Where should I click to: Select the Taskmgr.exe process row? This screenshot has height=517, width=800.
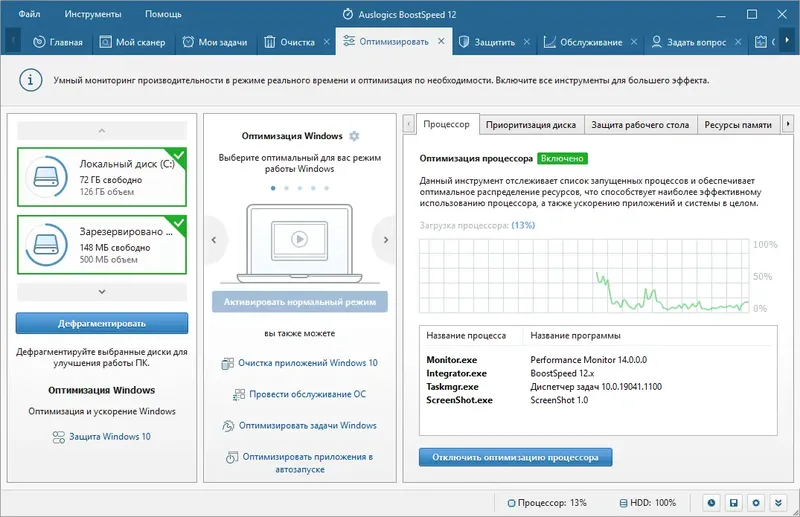[598, 387]
